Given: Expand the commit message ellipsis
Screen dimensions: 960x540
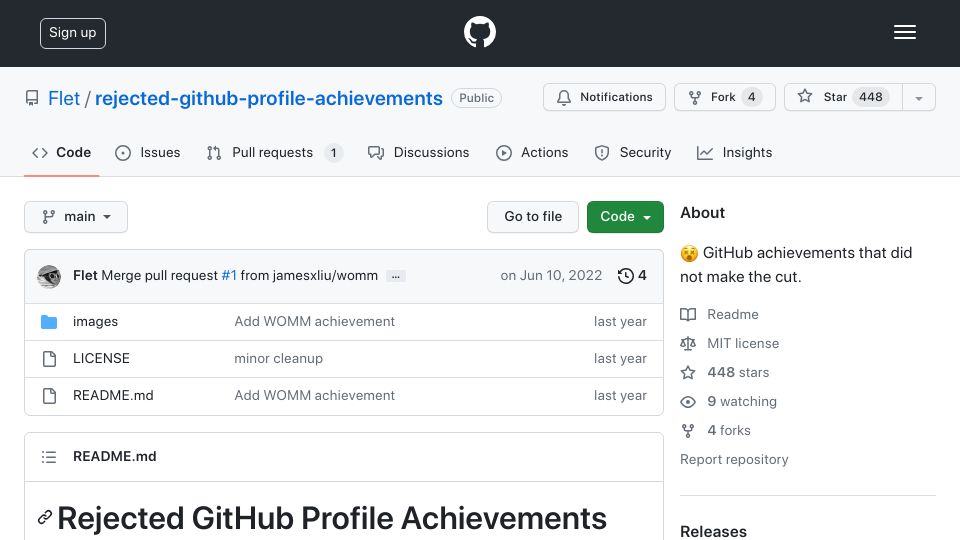Looking at the screenshot, I should coord(396,276).
